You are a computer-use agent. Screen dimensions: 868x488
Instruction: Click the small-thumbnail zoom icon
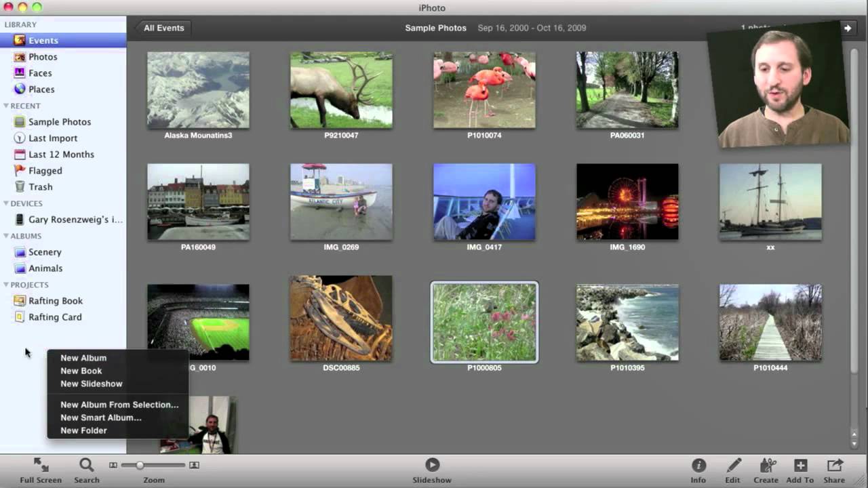coord(113,465)
